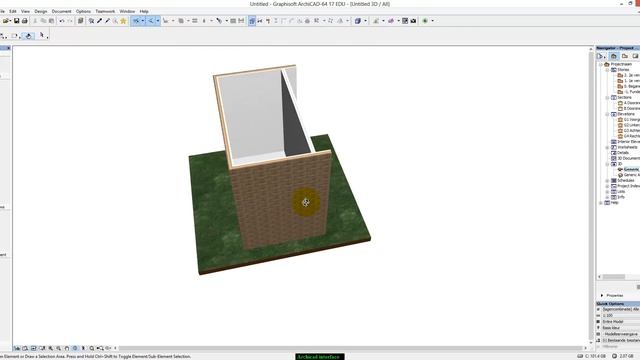This screenshot has width=640, height=360.
Task: Expand the Worksheets node in Navigator
Action: click(x=607, y=147)
